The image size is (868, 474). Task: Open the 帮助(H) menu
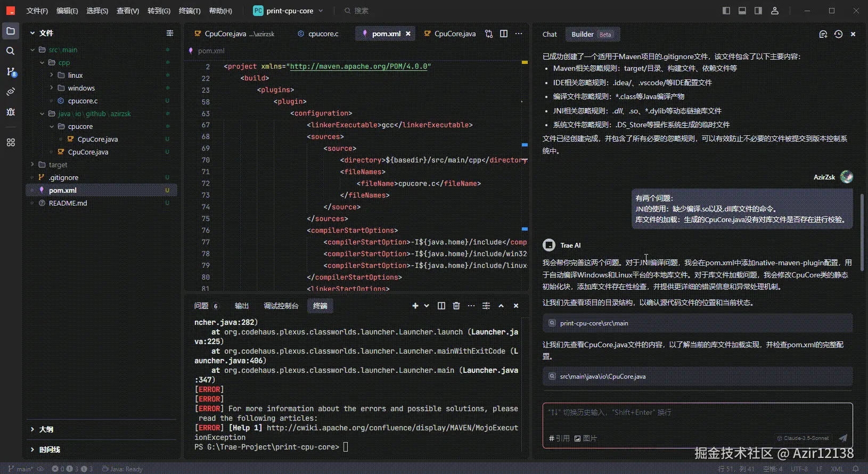(x=220, y=11)
